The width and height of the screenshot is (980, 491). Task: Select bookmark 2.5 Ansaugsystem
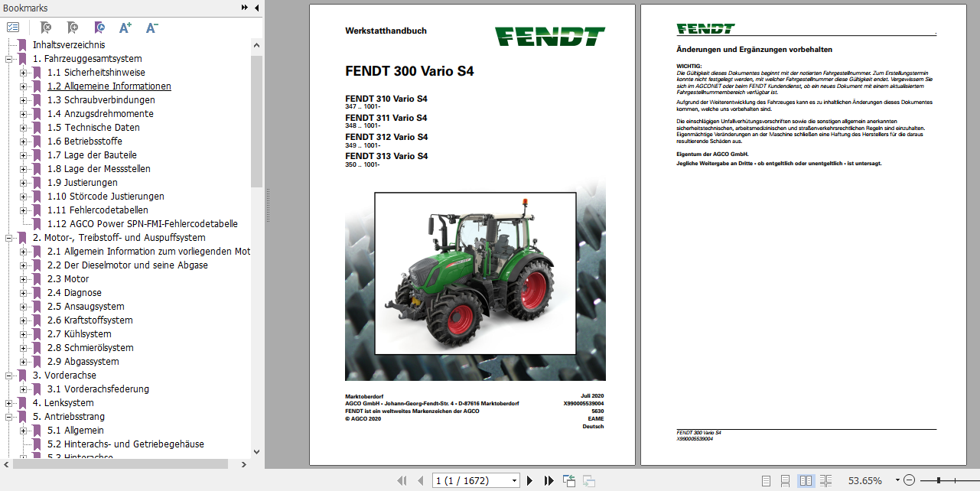tap(86, 307)
